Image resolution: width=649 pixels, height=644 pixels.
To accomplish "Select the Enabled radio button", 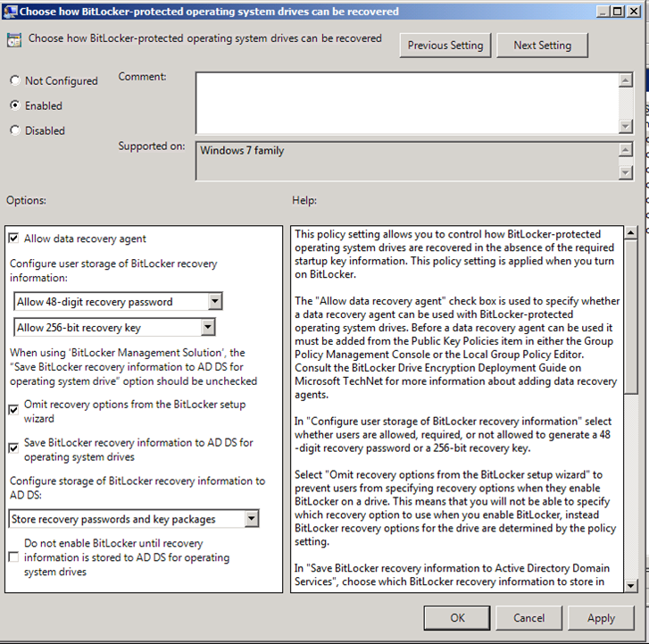I will click(15, 105).
